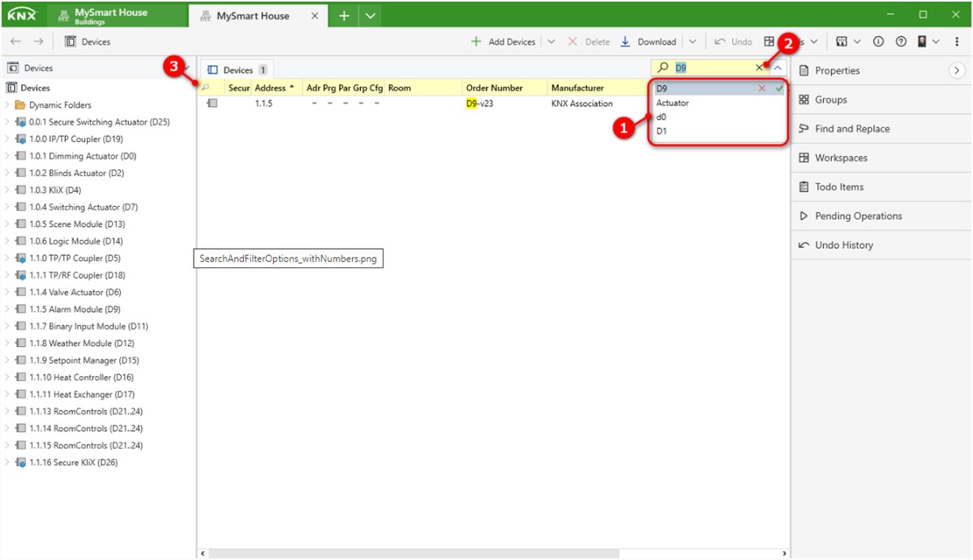Expand the 1.1.16 Secure KliX (D26) node
The height and width of the screenshot is (560, 973).
point(7,463)
